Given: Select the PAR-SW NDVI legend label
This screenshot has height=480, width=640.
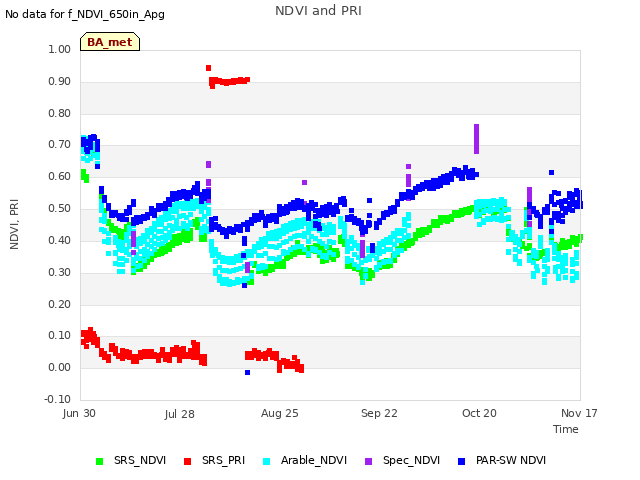Looking at the screenshot, I should [511, 460].
